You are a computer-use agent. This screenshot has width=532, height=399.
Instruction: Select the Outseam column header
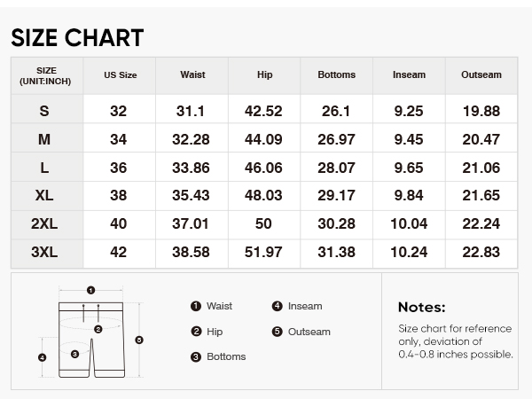click(481, 75)
